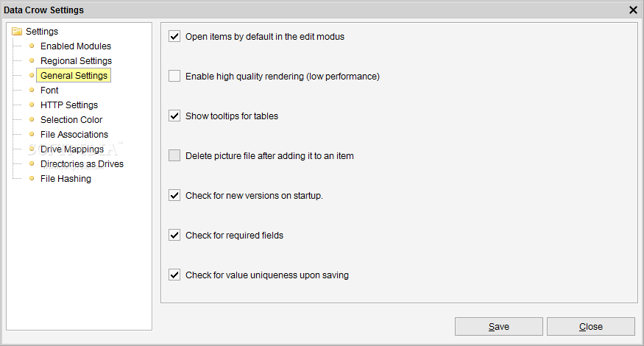Image resolution: width=644 pixels, height=346 pixels.
Task: Click the Settings folder icon in tree
Action: pyautogui.click(x=17, y=31)
